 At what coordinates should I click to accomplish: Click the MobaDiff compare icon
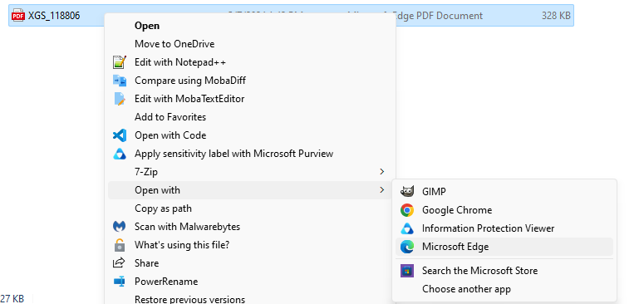click(119, 81)
